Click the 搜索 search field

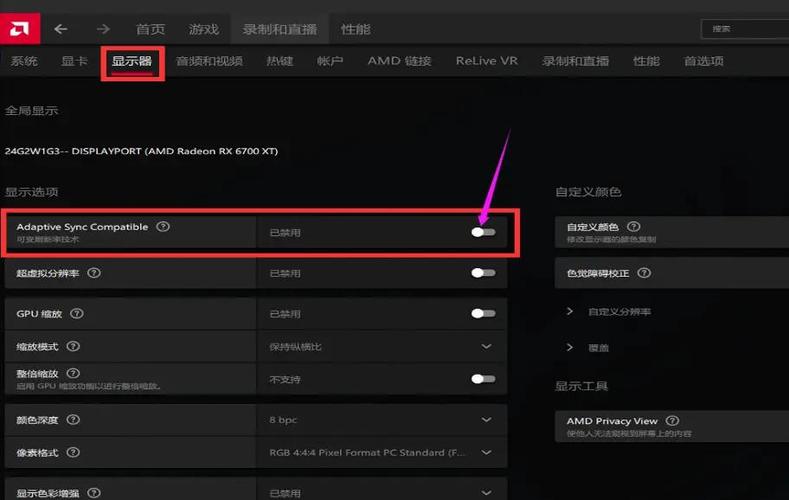pyautogui.click(x=745, y=29)
